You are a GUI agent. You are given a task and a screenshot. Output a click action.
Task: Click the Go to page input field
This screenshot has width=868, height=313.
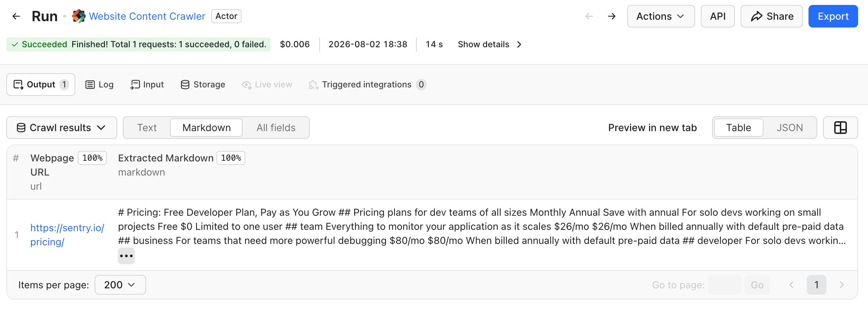[x=724, y=285]
